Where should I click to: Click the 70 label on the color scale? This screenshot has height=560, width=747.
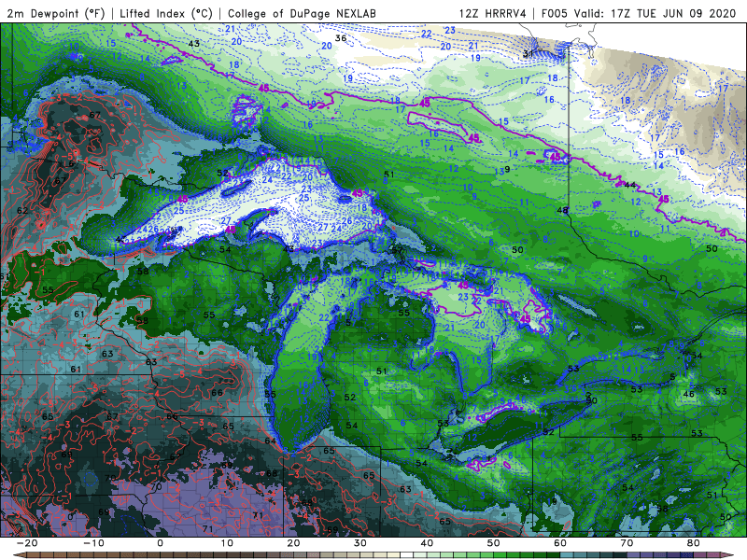tap(627, 543)
